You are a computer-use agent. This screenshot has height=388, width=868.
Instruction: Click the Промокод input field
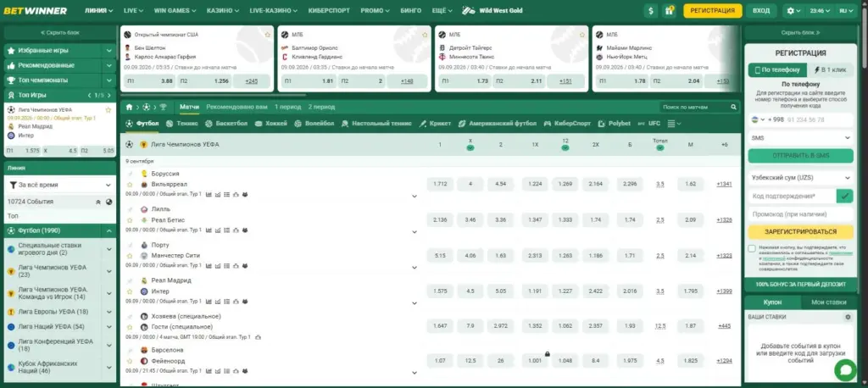pyautogui.click(x=800, y=213)
